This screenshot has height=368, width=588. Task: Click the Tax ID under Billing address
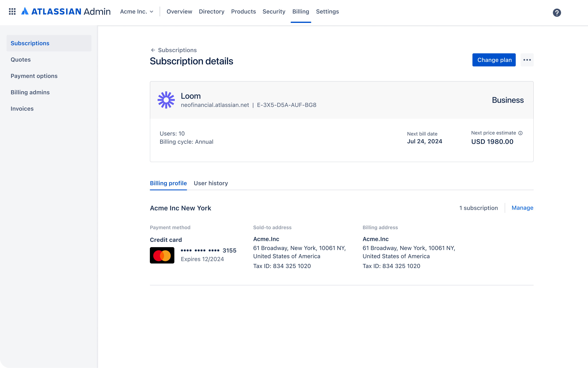coord(391,266)
